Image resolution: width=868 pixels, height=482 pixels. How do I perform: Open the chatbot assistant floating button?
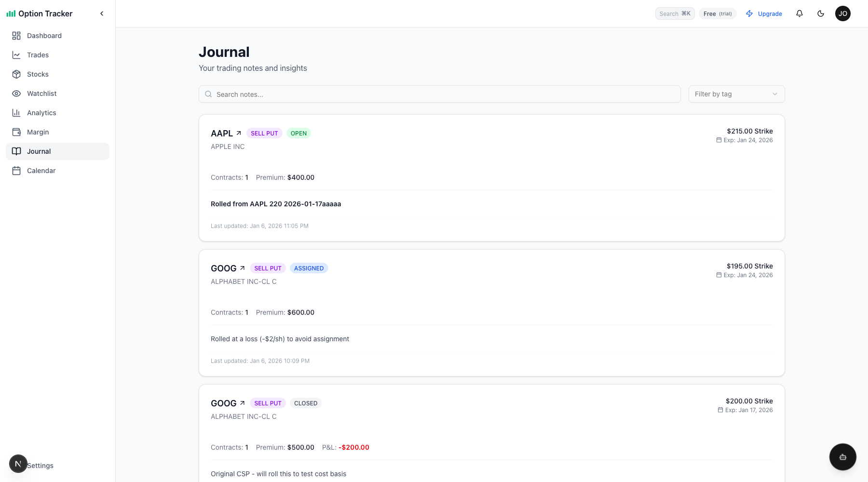[x=842, y=457]
